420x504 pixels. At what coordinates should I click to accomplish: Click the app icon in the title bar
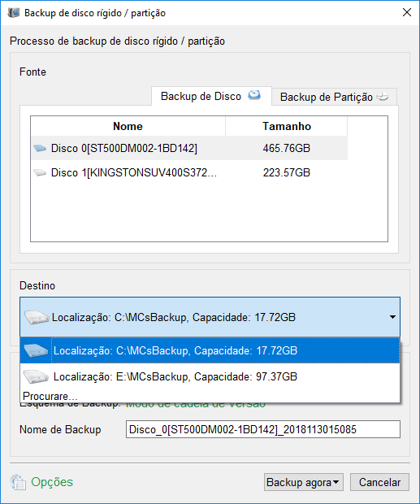(x=14, y=12)
